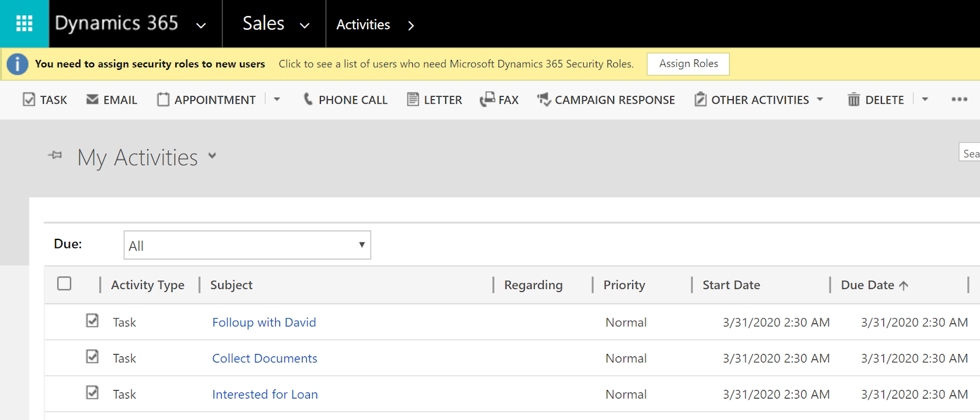This screenshot has width=980, height=420.
Task: Click the Letter document icon
Action: pyautogui.click(x=413, y=99)
